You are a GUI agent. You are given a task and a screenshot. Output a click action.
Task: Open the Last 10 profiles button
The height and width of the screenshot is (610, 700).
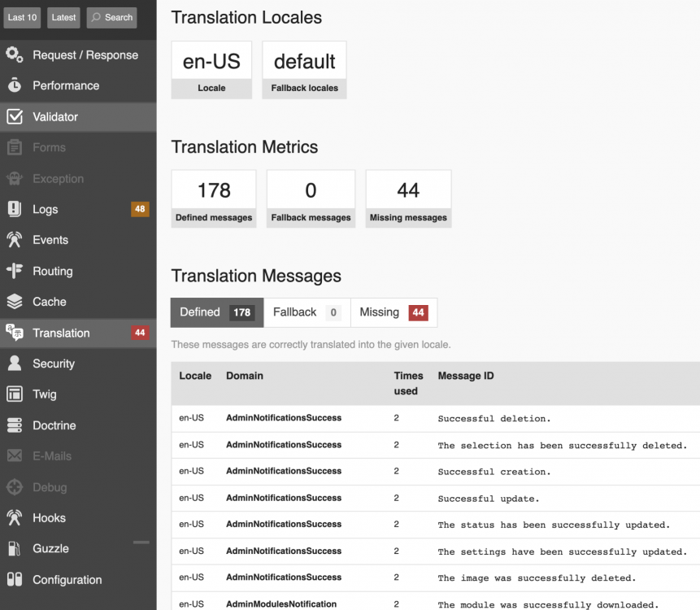22,17
